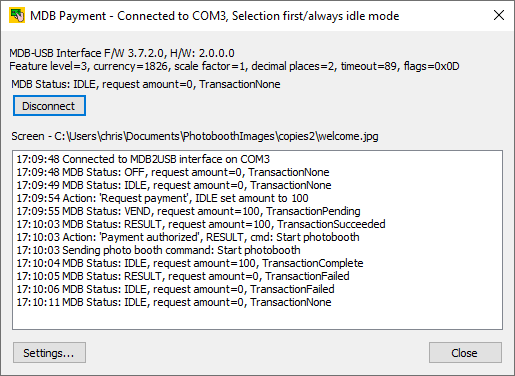Select log line 'Connected to MDB2USB interface on COM3'
This screenshot has width=515, height=376.
click(143, 159)
